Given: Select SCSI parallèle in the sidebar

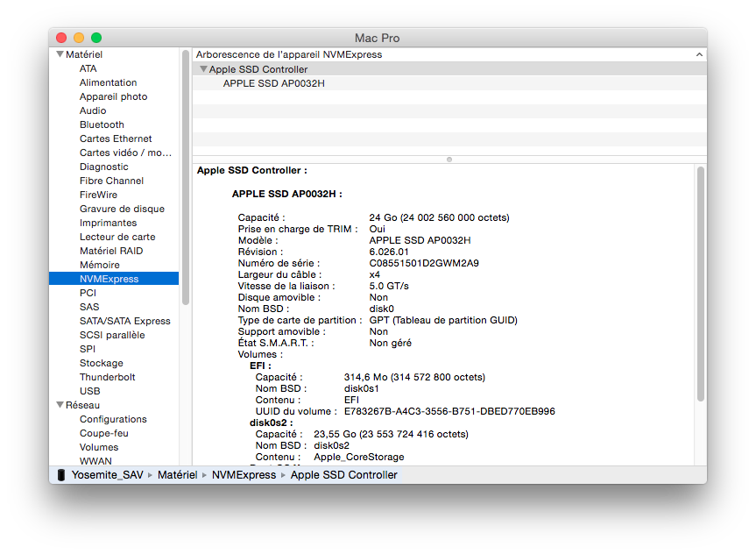Looking at the screenshot, I should pyautogui.click(x=112, y=335).
